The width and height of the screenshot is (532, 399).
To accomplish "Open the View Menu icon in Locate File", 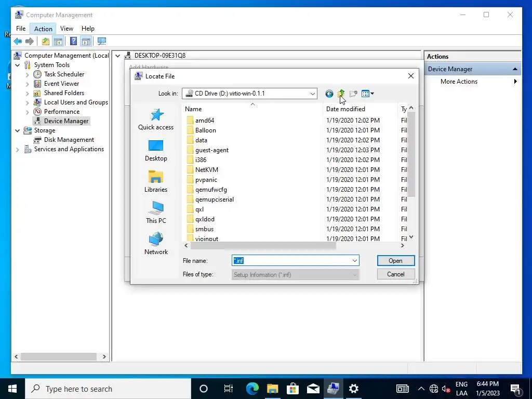I will 367,94.
